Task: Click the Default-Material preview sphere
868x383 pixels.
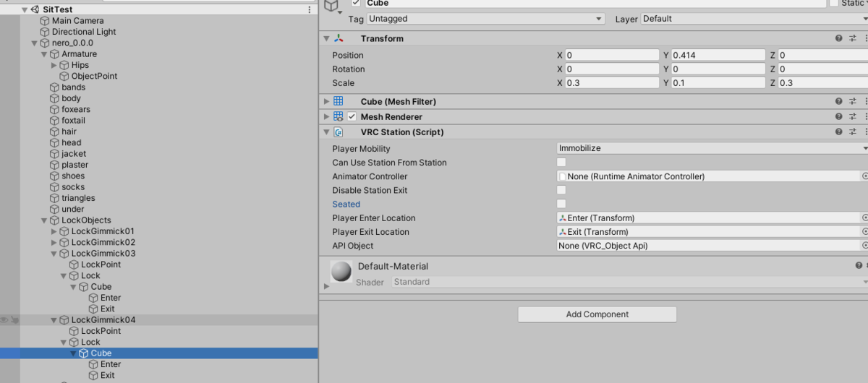Action: pos(341,271)
